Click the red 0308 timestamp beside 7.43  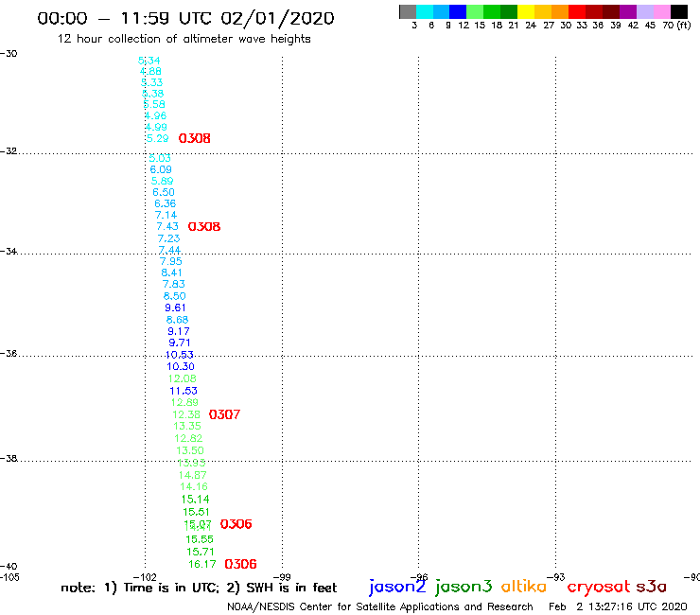[x=204, y=226]
